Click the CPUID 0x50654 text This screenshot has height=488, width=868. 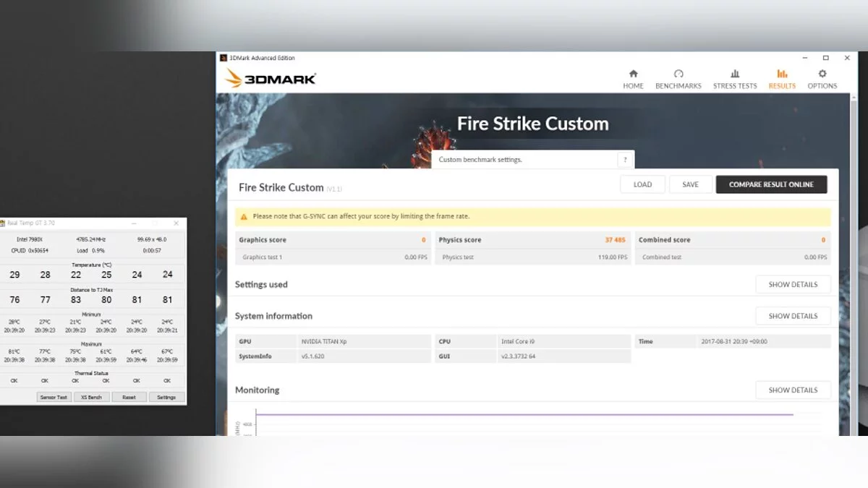tap(30, 250)
